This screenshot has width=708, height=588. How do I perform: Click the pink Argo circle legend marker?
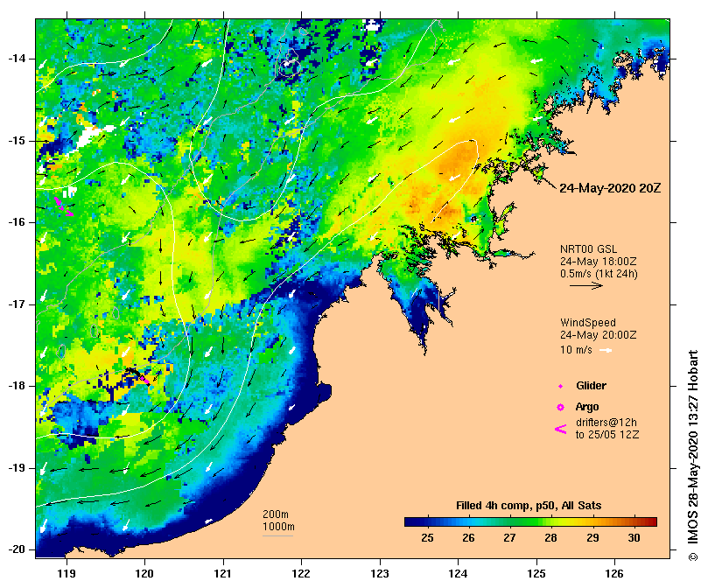pos(560,408)
